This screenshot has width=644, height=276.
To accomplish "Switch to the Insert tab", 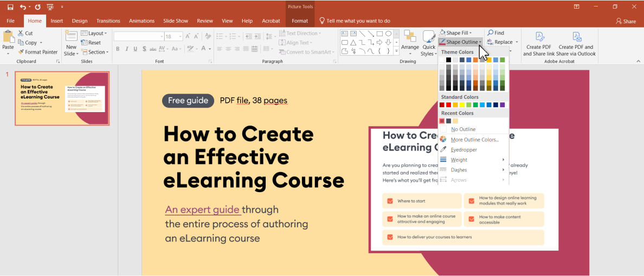I will tap(57, 21).
